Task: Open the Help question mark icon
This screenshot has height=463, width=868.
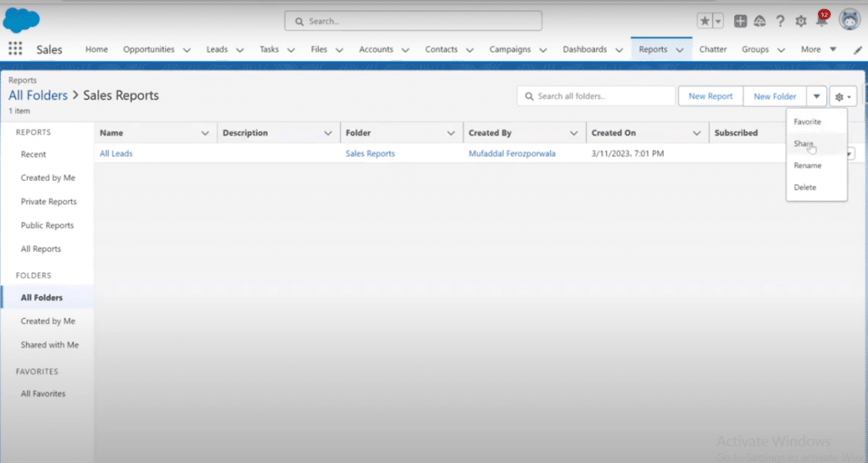Action: pyautogui.click(x=780, y=21)
